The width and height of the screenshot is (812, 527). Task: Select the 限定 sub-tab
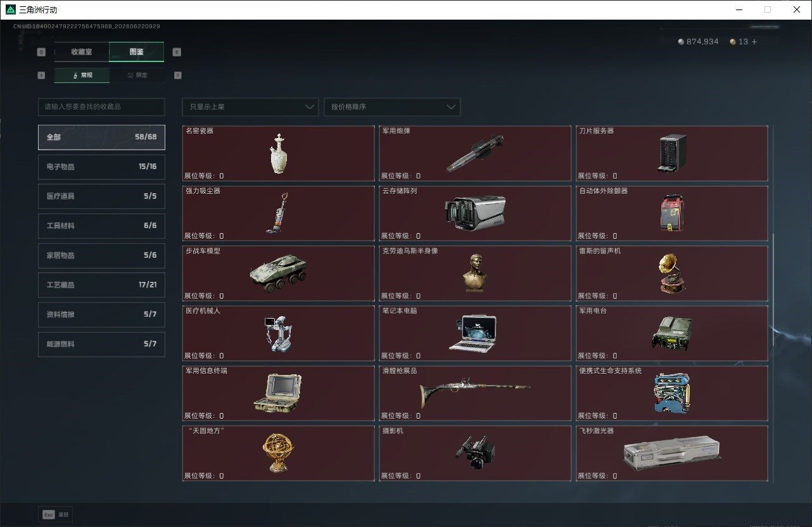(137, 75)
